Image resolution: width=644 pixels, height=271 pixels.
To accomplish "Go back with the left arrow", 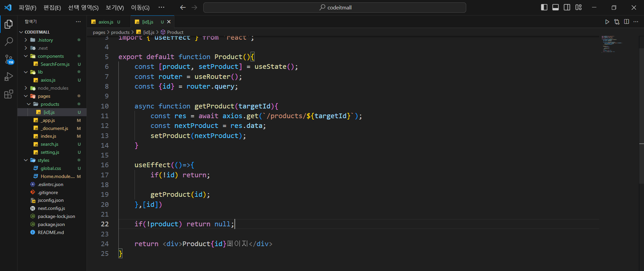I will [x=183, y=7].
